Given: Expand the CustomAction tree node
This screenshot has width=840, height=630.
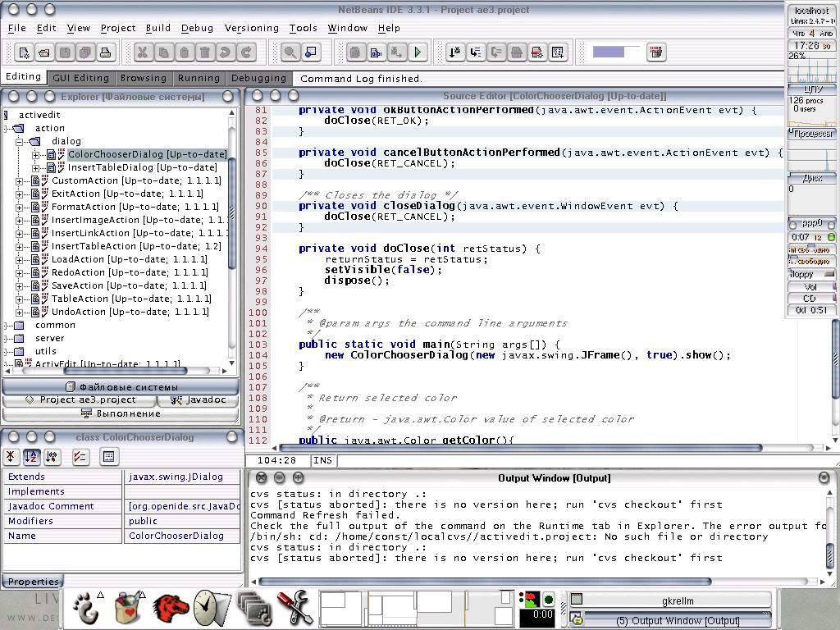Looking at the screenshot, I should pos(20,181).
